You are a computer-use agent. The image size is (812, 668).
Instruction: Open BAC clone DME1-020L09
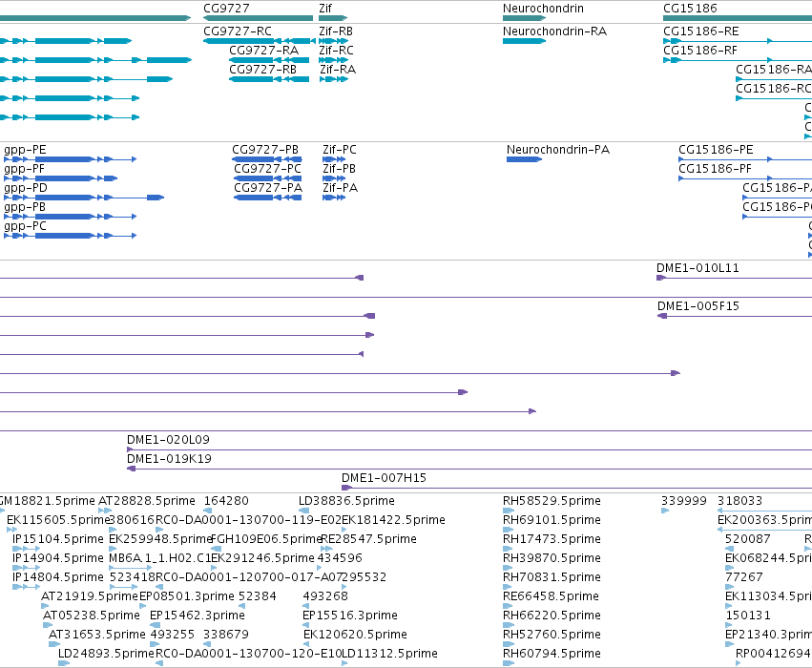point(469,450)
